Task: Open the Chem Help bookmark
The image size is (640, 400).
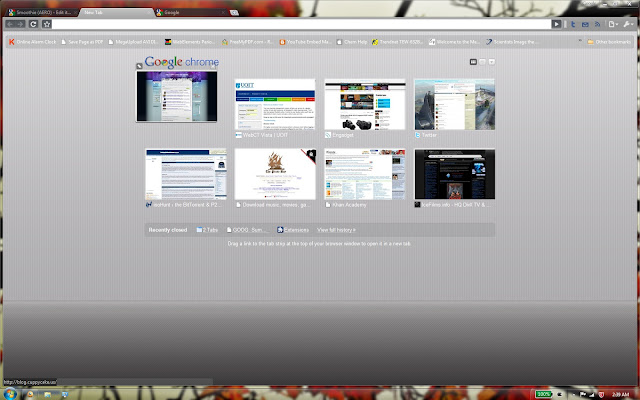Action: coord(352,42)
